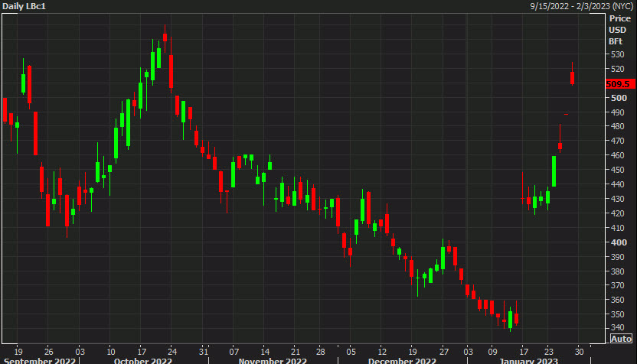Click the 470 price level label
Viewport: 637px width, 364px height.
617,141
